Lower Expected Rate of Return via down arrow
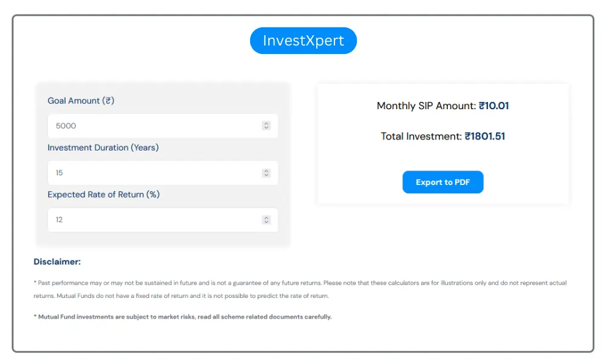The width and height of the screenshot is (607, 364). (266, 222)
